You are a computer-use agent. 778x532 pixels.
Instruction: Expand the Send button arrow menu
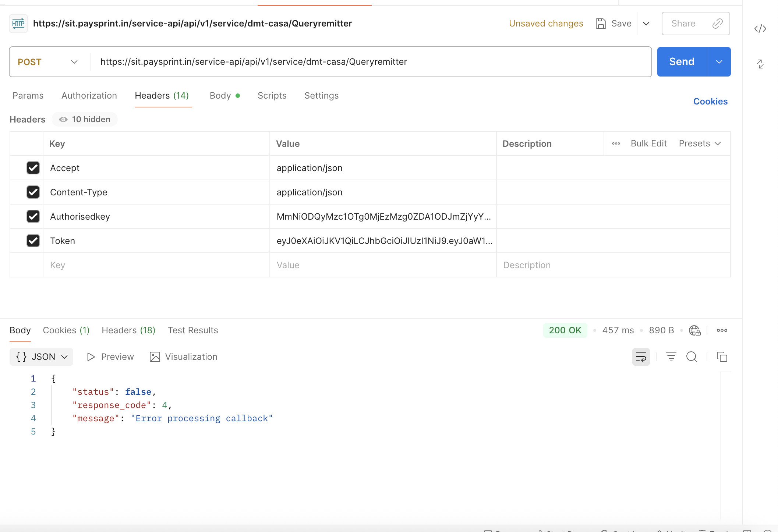coord(719,62)
